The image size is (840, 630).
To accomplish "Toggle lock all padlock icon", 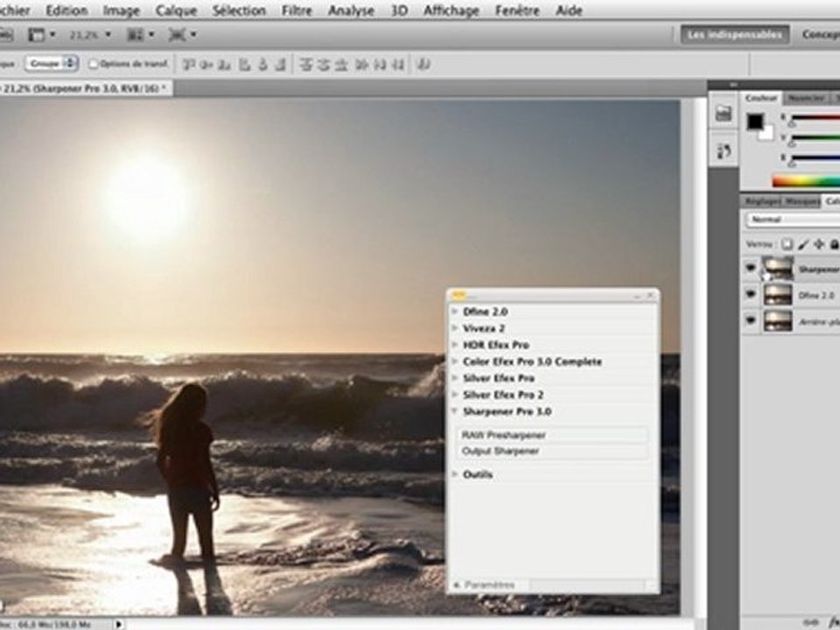I will (834, 244).
